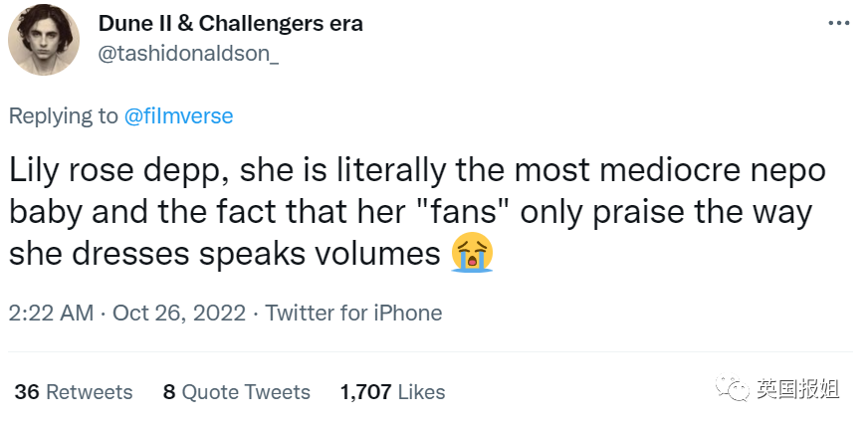
Task: Click the loudly crying face emoji
Action: point(472,254)
